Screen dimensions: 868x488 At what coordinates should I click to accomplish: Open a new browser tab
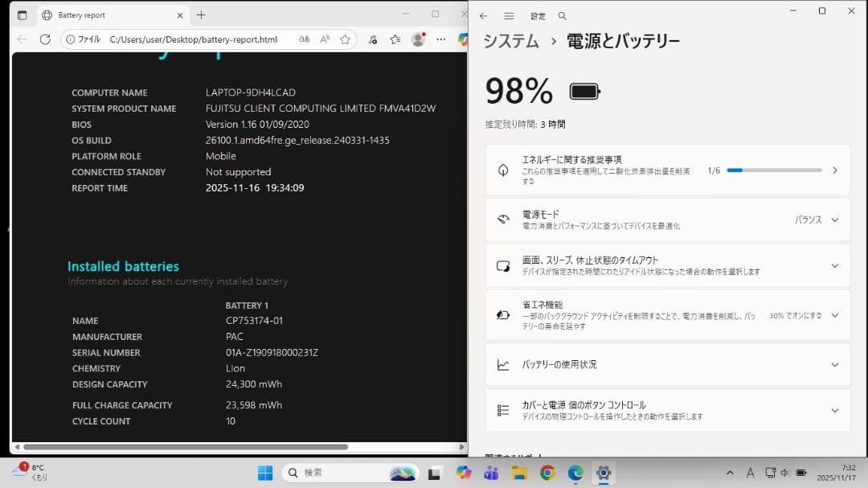coord(201,14)
